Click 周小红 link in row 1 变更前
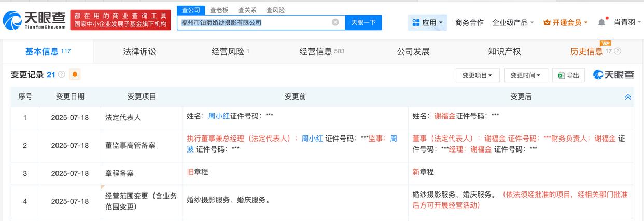Viewport: 644px width, 221px height. pyautogui.click(x=219, y=116)
